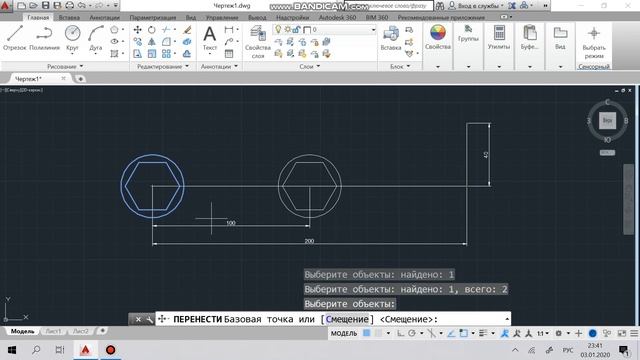Open the Управление ribbon tab
Image resolution: width=640 pixels, height=360 pixels.
click(x=222, y=18)
